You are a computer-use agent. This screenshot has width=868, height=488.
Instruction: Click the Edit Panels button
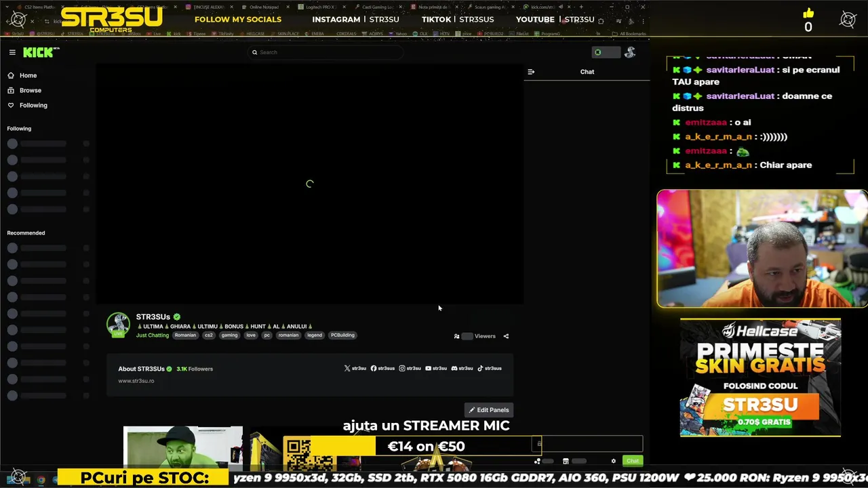[x=489, y=410]
